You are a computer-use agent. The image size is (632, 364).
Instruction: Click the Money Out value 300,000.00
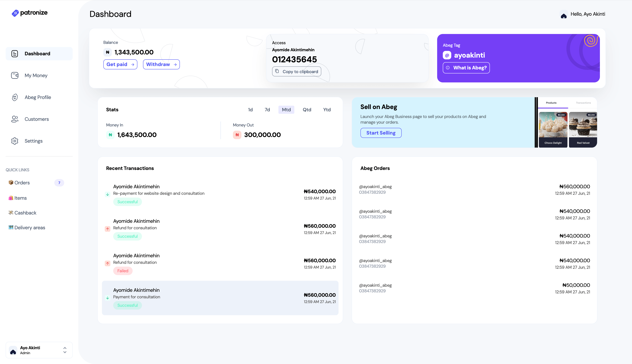coord(262,135)
